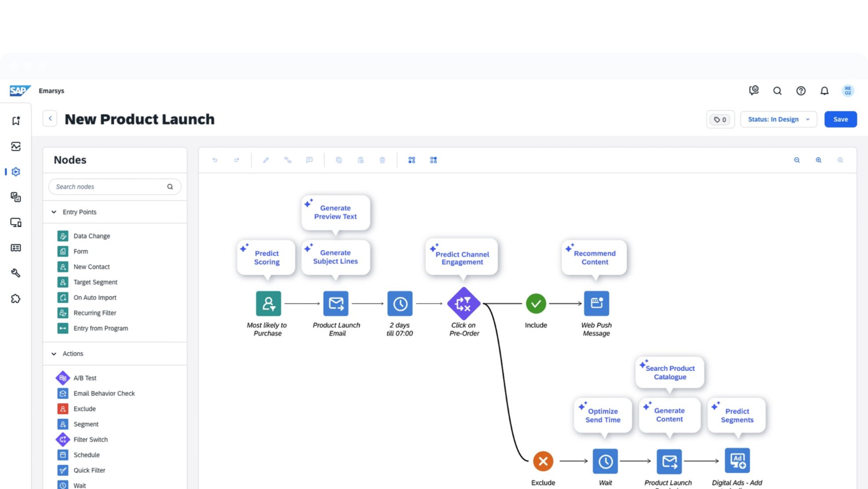Click the zoom out magnifier icon

[796, 160]
